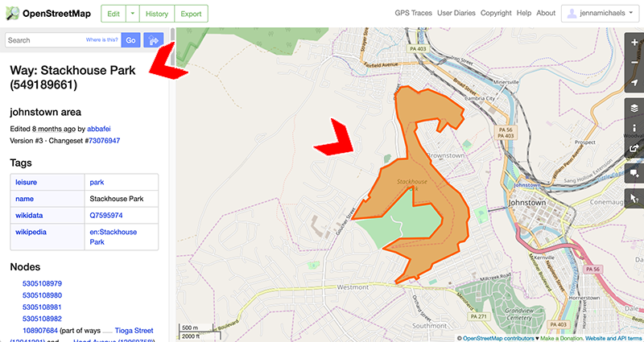Screen dimensions: 644x342
Task: Click the sidebar vertical scrollbar
Action: click(173, 48)
